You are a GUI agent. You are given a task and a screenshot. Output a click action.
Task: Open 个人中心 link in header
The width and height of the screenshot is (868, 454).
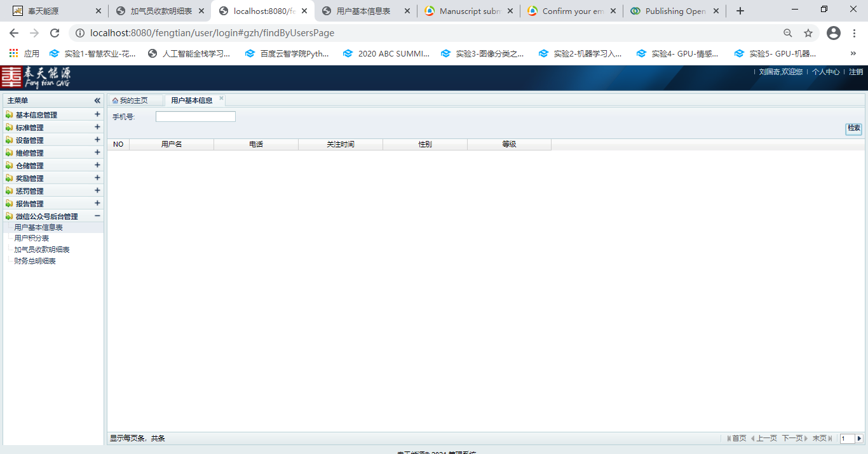(825, 72)
